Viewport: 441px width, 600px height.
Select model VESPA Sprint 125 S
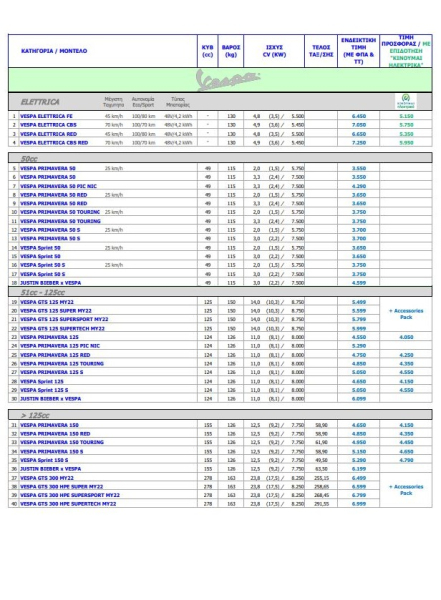point(44,390)
